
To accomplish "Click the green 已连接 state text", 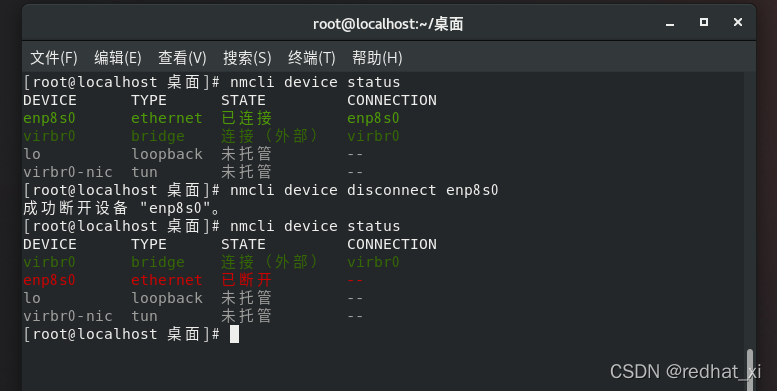I will tap(246, 118).
